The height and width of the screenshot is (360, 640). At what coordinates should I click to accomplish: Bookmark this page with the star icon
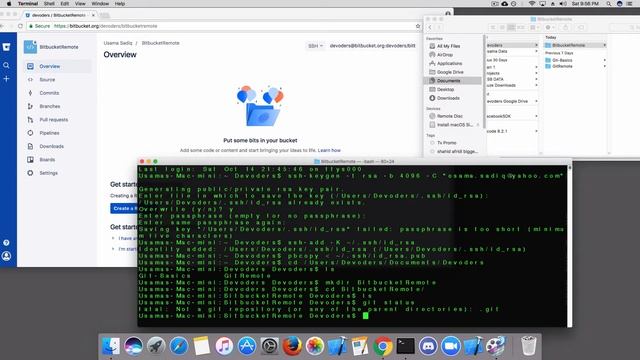pyautogui.click(x=418, y=26)
